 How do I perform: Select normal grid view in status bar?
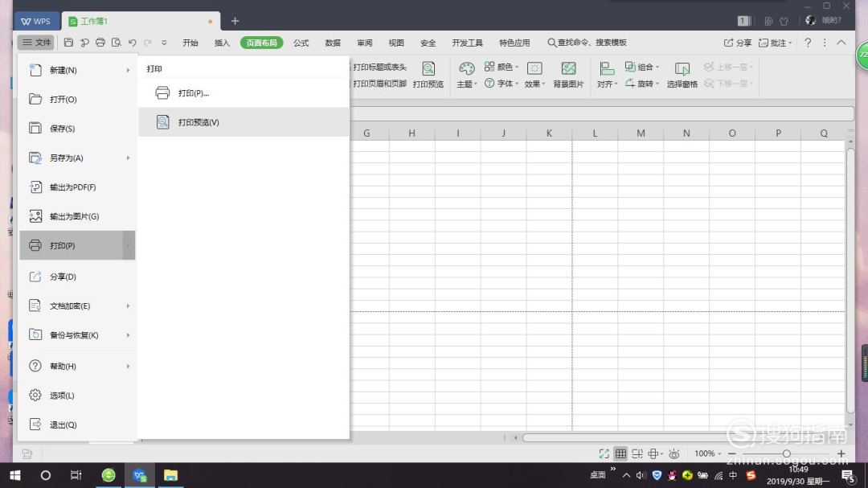pyautogui.click(x=620, y=453)
